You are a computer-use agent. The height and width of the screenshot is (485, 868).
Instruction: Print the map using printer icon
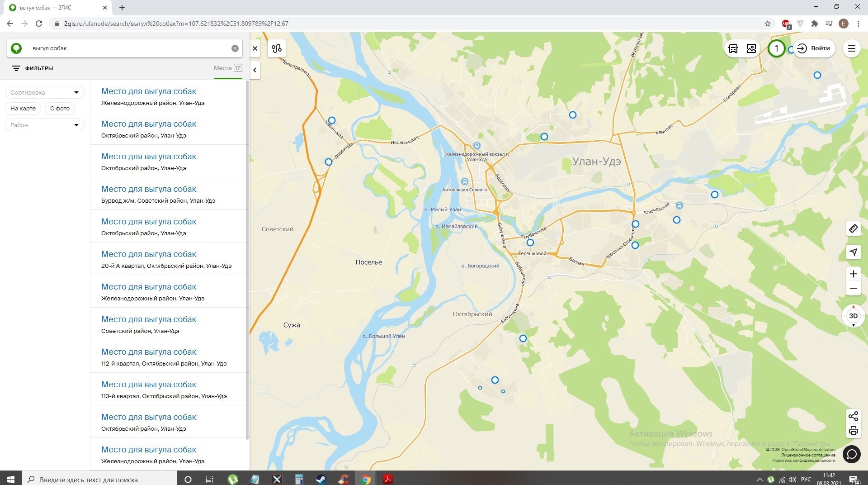click(853, 431)
